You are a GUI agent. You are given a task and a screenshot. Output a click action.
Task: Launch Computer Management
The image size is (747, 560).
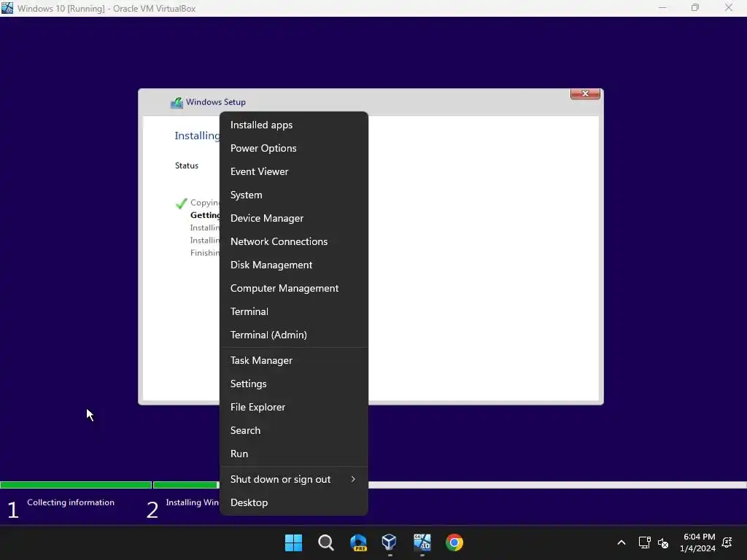[x=294, y=289]
